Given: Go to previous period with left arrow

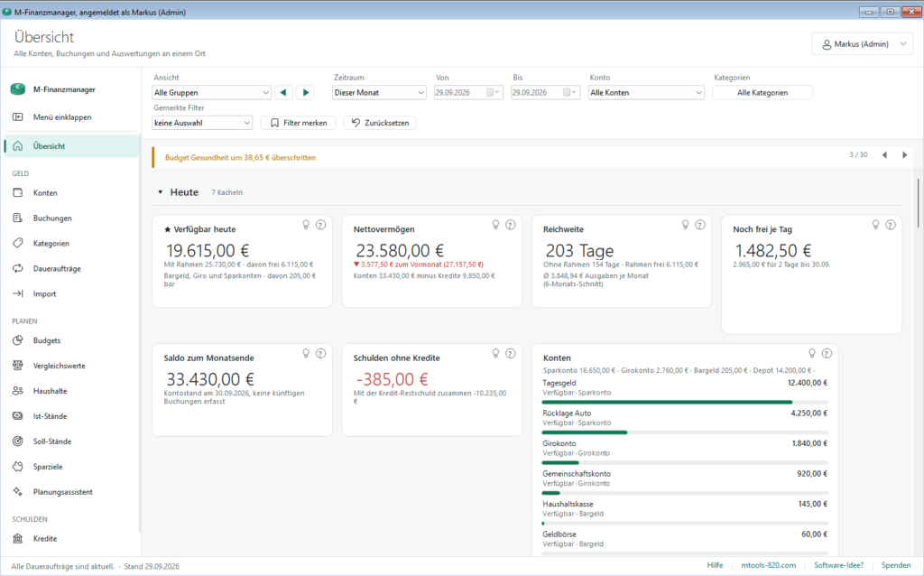Looking at the screenshot, I should pos(283,93).
